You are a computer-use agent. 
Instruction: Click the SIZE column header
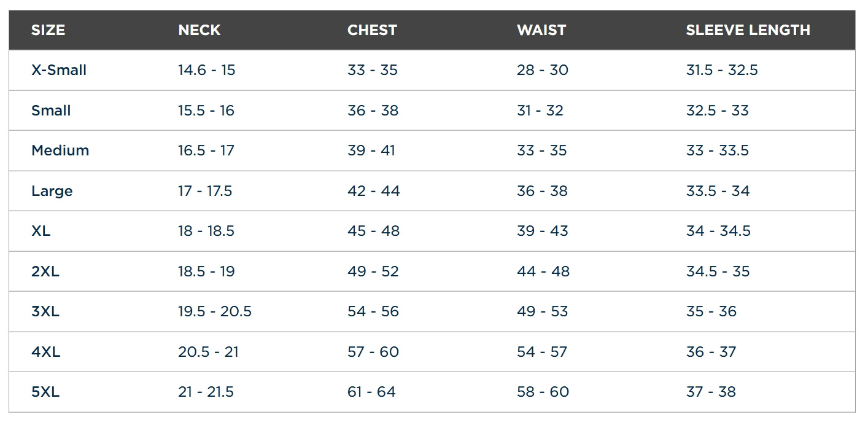tap(48, 30)
